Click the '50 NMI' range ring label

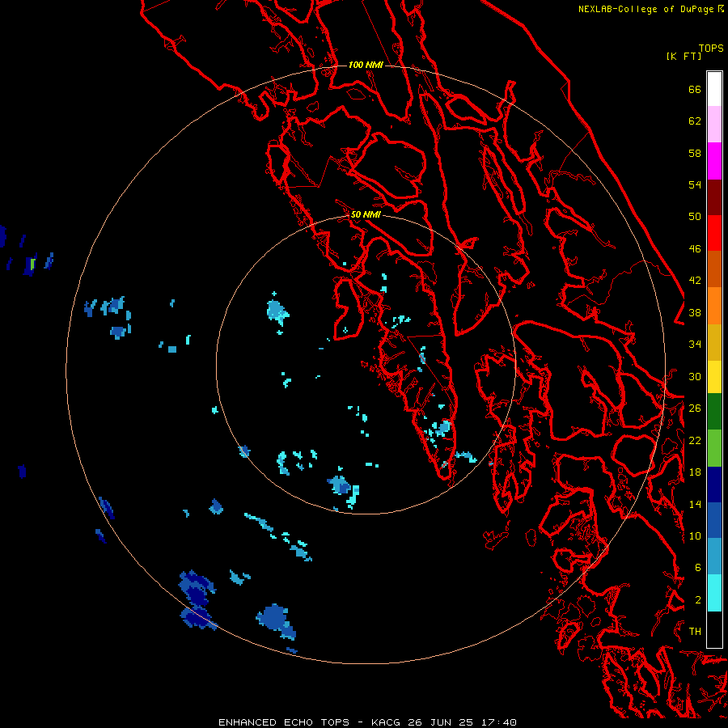click(366, 214)
